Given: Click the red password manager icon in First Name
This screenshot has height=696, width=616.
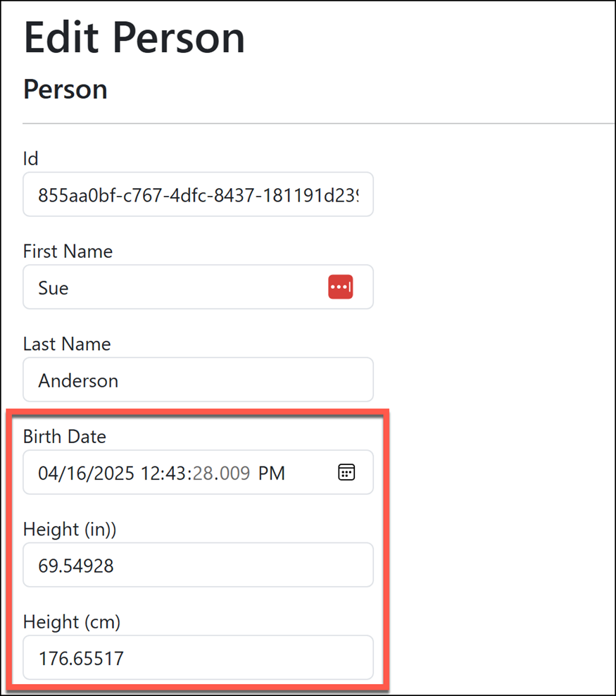Looking at the screenshot, I should [x=341, y=287].
